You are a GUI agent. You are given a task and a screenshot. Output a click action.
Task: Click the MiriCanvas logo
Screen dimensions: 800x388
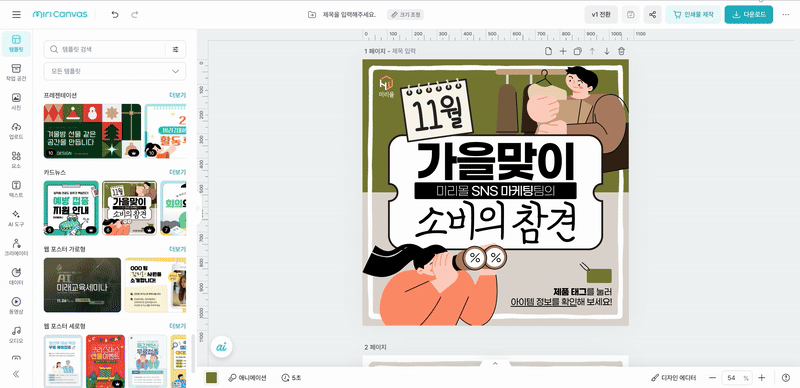click(x=60, y=14)
